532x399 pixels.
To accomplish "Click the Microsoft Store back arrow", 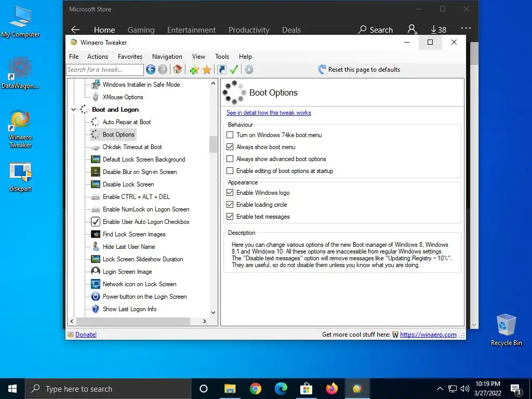I will pos(75,30).
